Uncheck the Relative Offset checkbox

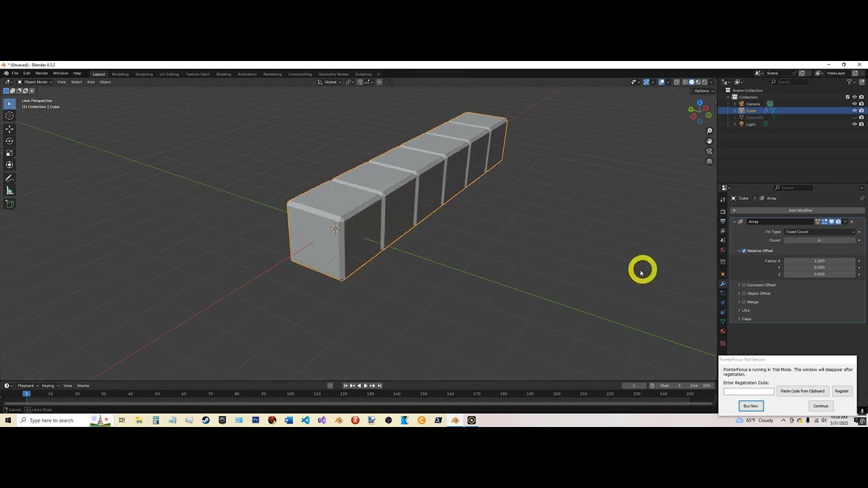point(744,251)
